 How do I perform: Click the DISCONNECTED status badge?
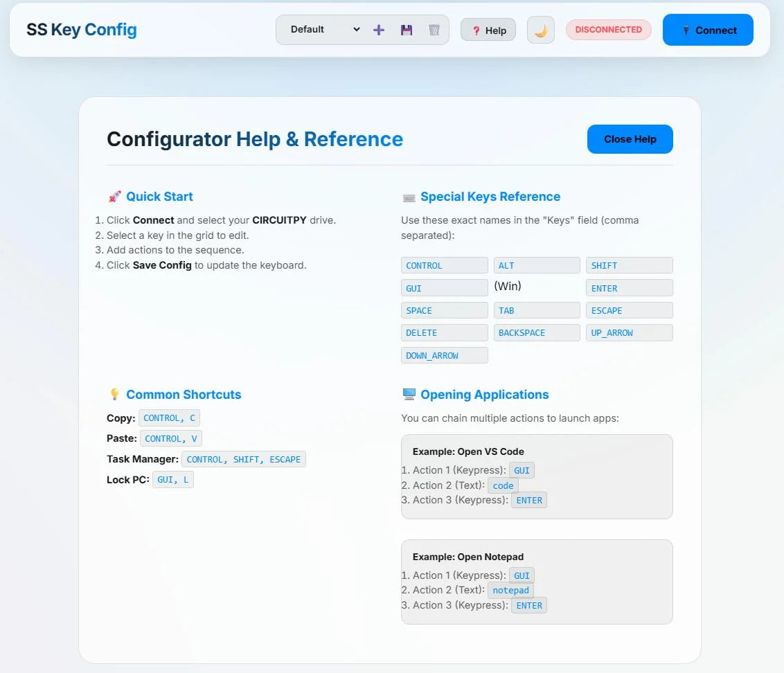[608, 30]
